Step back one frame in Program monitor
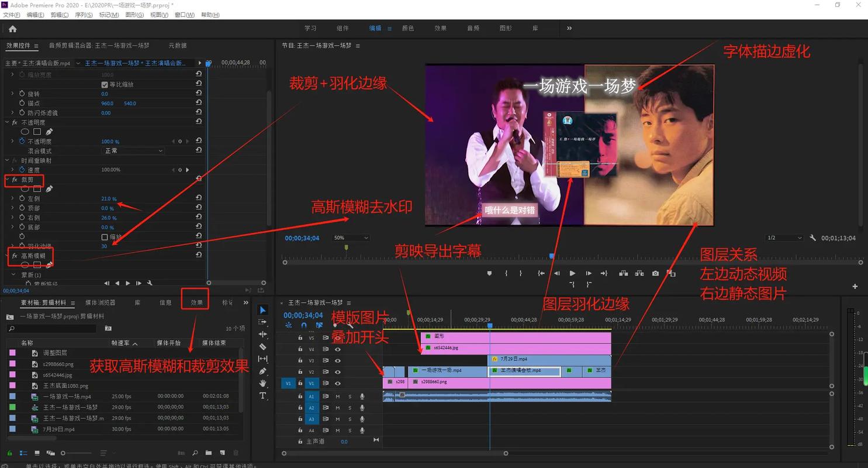The height and width of the screenshot is (468, 868). 556,273
